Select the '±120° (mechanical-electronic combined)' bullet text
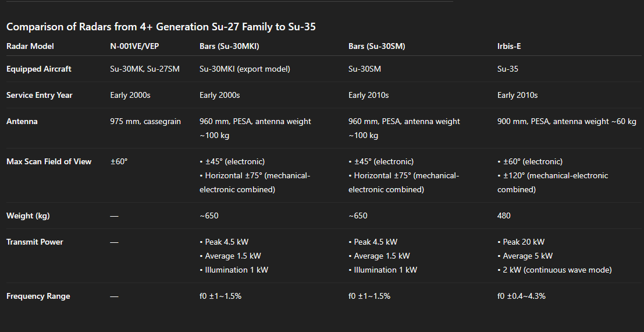The height and width of the screenshot is (332, 644). [x=553, y=182]
